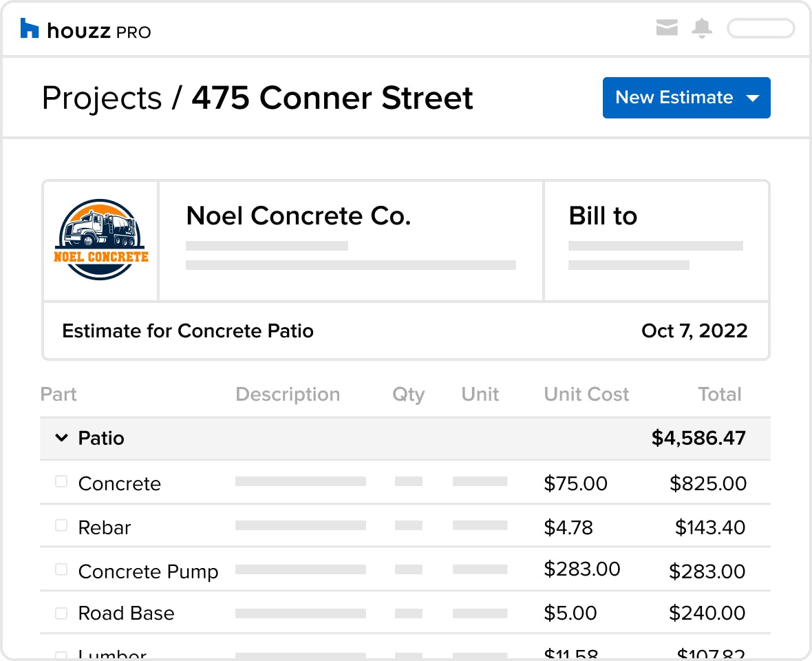812x661 pixels.
Task: Collapse the Patio section chevron
Action: (x=62, y=438)
